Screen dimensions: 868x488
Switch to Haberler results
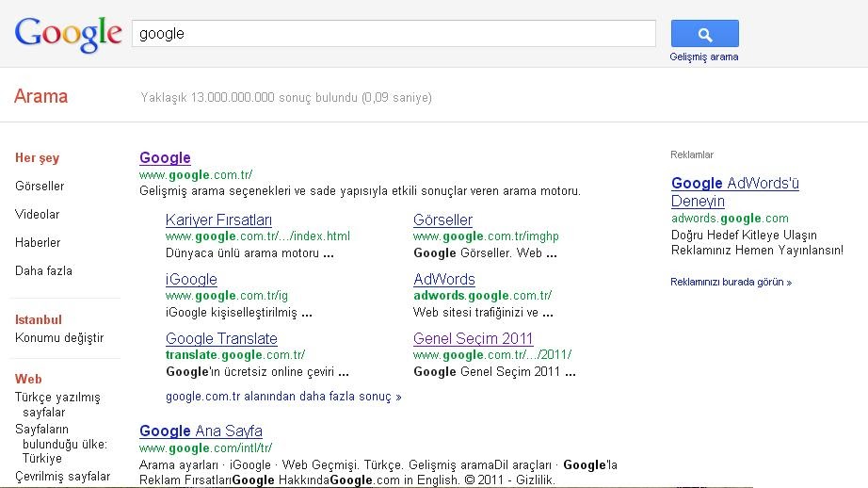point(38,243)
